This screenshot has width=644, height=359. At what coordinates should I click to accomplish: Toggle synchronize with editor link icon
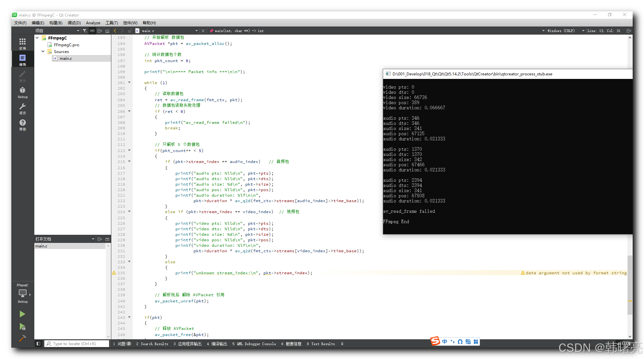(92, 31)
